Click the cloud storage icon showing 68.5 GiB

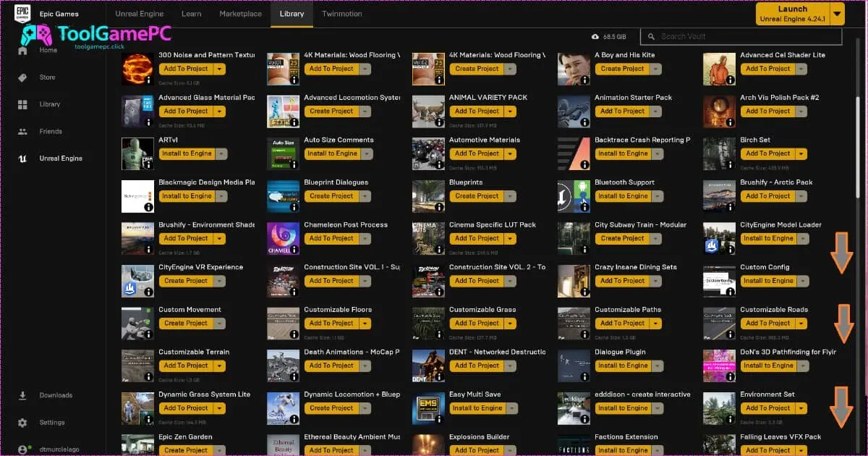[x=595, y=35]
